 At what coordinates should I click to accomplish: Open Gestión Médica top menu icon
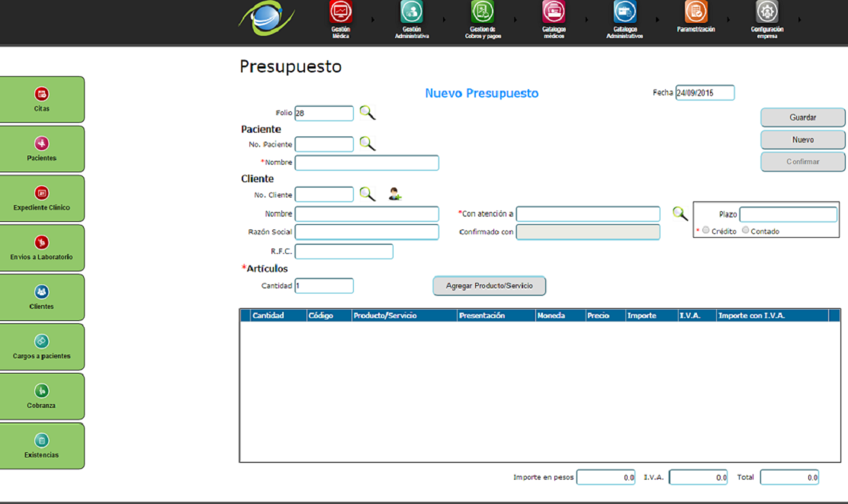coord(340,12)
